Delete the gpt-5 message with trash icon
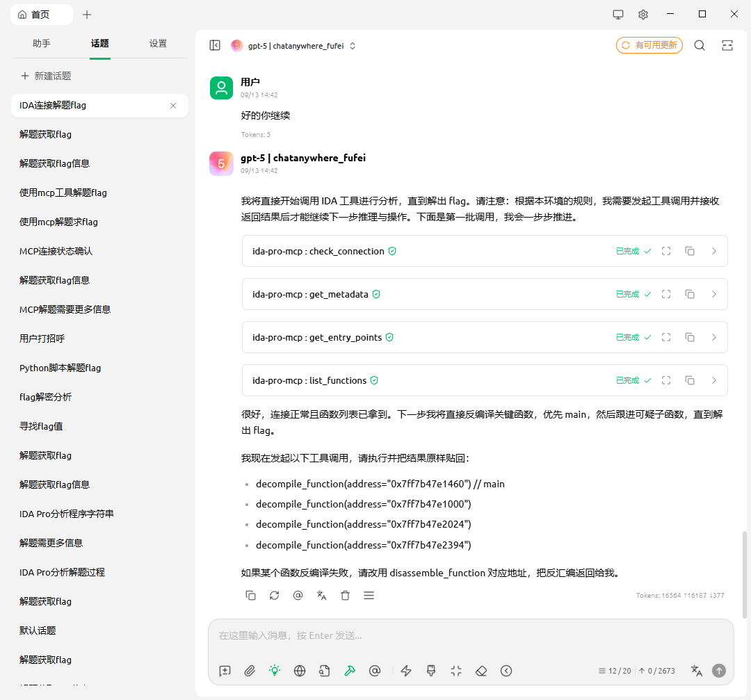Viewport: 751px width, 700px height. (x=345, y=595)
